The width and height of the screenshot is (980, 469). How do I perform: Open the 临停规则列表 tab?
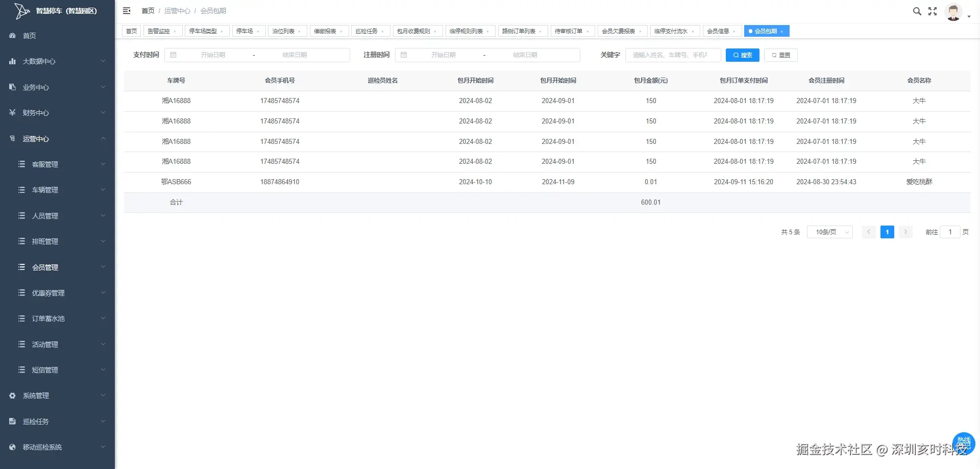point(470,31)
